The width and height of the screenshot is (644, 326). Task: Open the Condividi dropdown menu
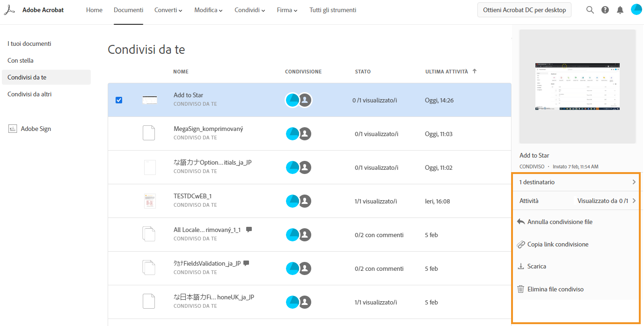click(250, 10)
